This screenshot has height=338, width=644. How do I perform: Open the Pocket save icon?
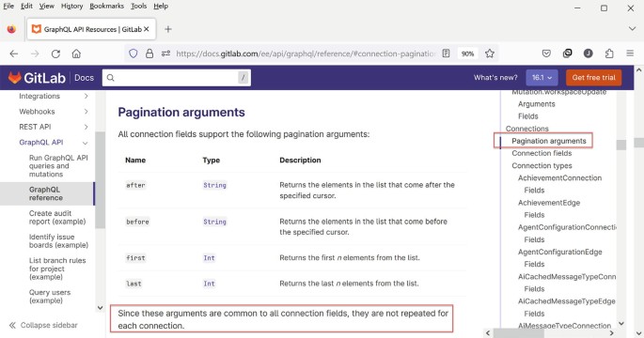[x=546, y=54]
